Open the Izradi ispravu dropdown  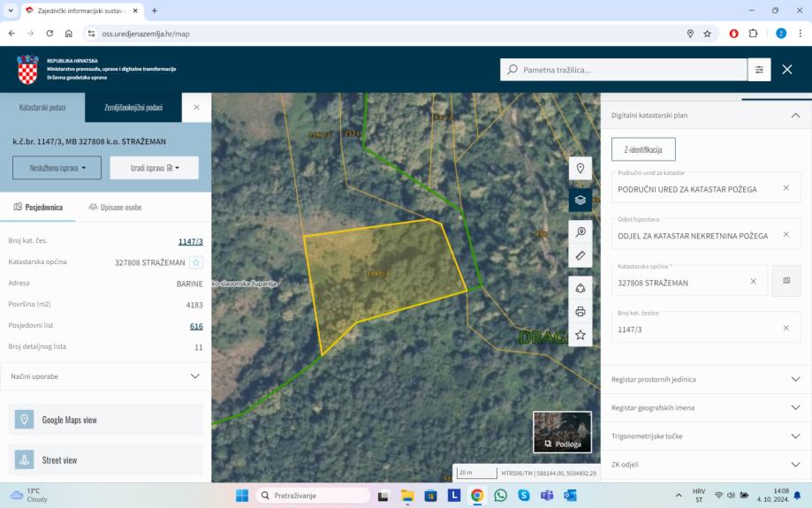pyautogui.click(x=155, y=168)
